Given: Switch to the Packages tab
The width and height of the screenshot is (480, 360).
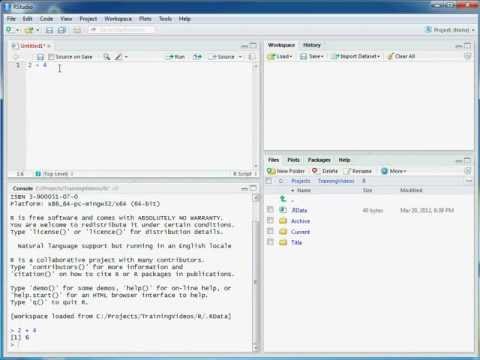Looking at the screenshot, I should click(x=319, y=160).
